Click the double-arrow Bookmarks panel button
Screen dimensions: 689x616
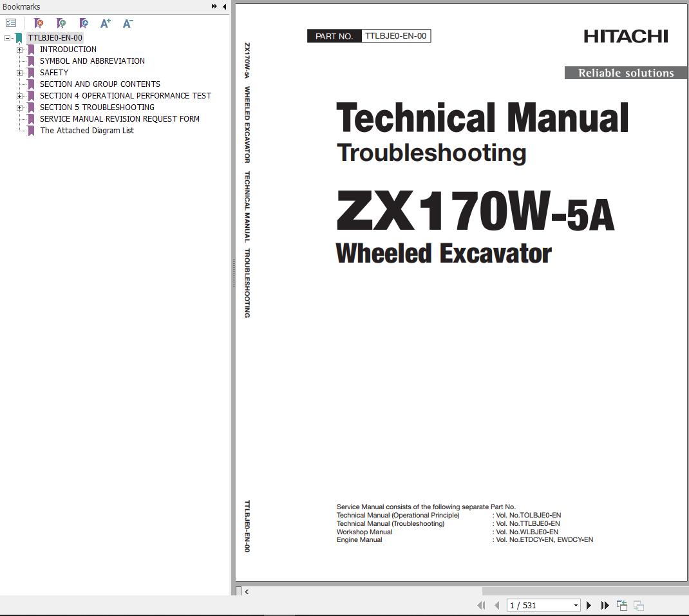tap(214, 6)
